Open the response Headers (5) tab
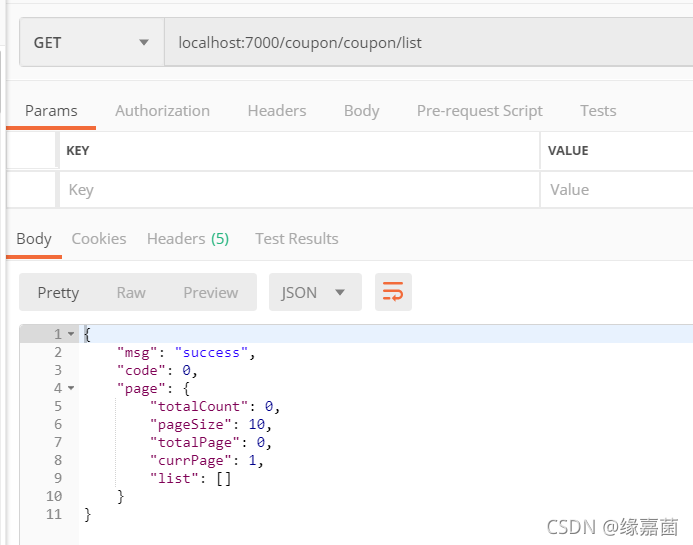 click(x=188, y=239)
